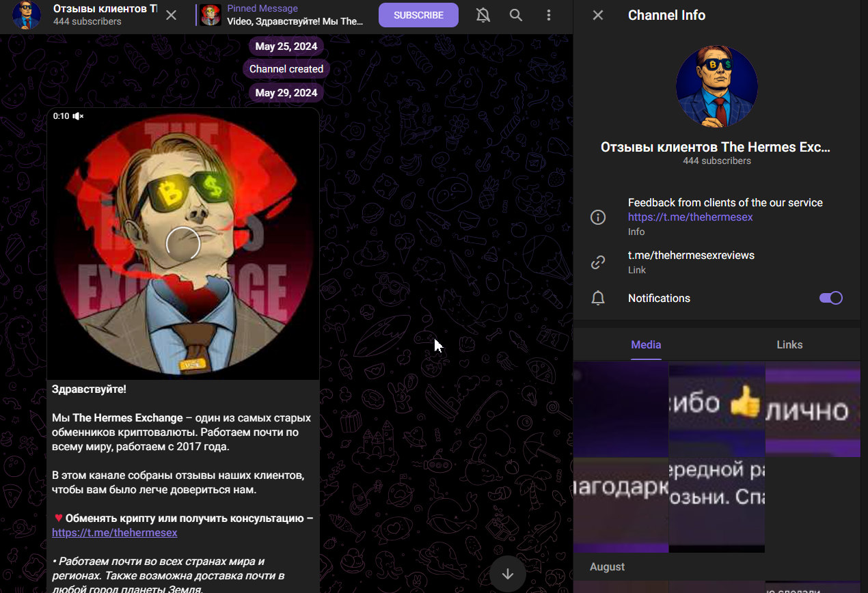Open the three-dot more options menu

pos(549,15)
